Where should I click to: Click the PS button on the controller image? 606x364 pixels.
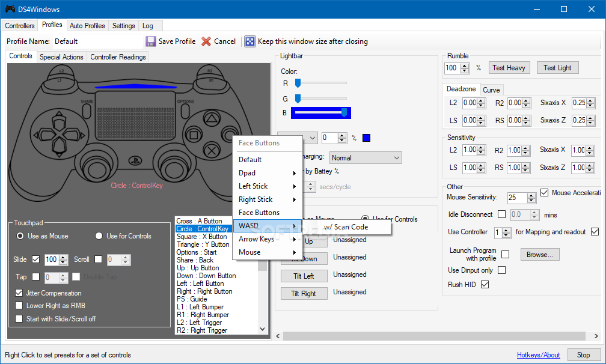(135, 161)
